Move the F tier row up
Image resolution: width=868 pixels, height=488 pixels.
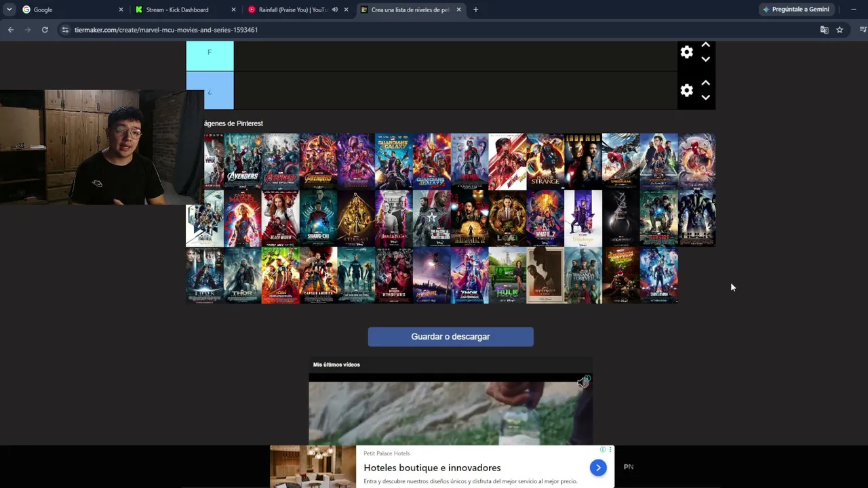705,45
